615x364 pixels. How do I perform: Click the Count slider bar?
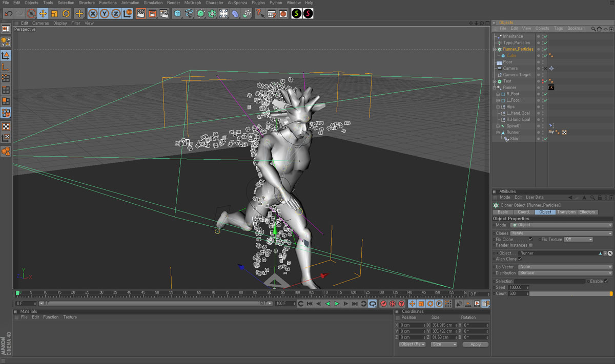pyautogui.click(x=570, y=294)
